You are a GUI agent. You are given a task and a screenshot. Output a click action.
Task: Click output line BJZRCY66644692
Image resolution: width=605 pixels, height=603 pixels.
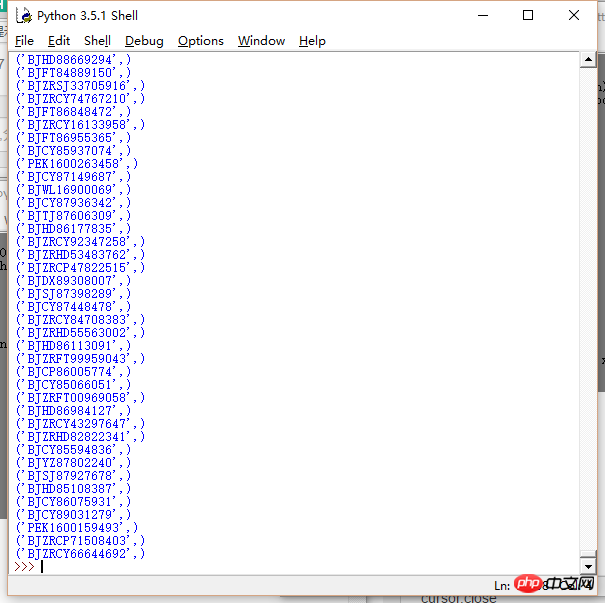(80, 554)
